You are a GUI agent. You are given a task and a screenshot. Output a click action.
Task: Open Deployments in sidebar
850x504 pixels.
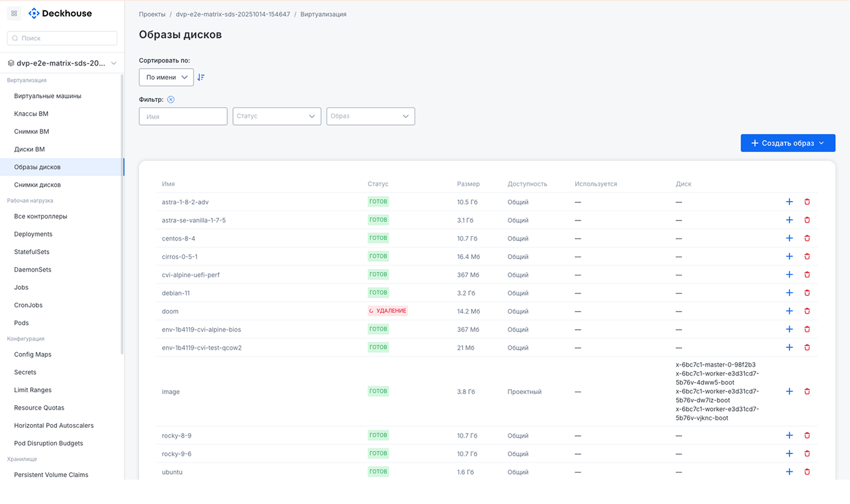pyautogui.click(x=33, y=234)
